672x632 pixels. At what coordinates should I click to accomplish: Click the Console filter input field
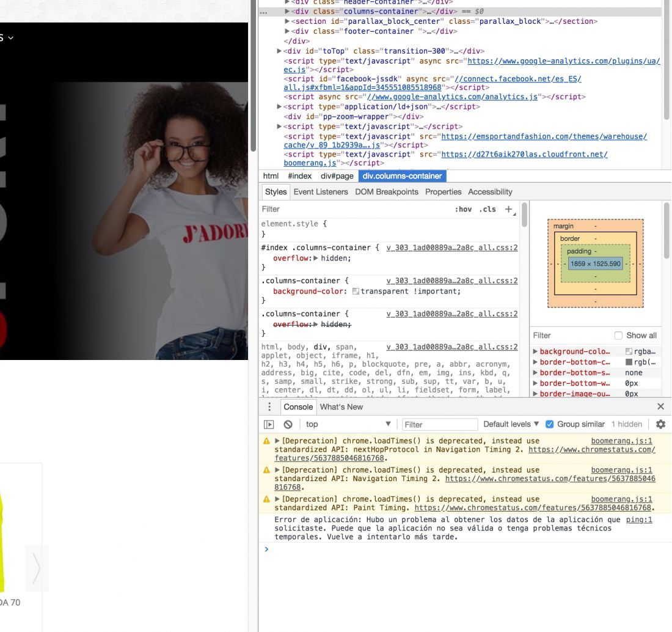(440, 424)
